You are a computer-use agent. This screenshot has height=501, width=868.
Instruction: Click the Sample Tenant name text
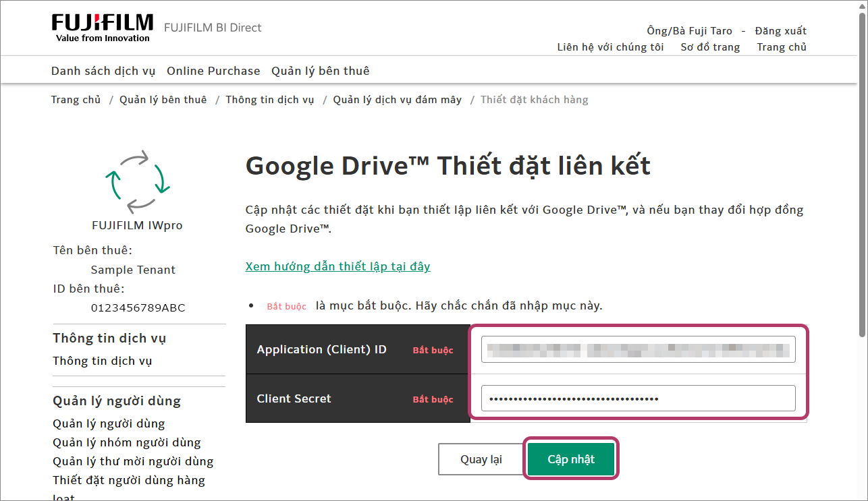(x=133, y=270)
